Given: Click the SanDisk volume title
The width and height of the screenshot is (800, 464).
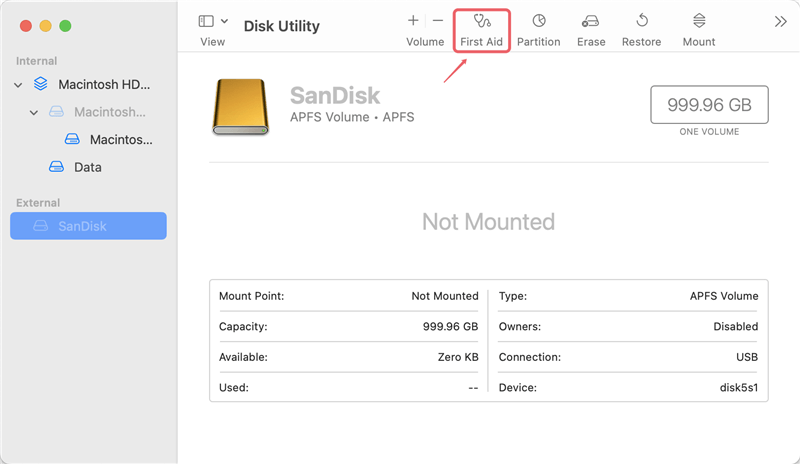Looking at the screenshot, I should (x=335, y=95).
